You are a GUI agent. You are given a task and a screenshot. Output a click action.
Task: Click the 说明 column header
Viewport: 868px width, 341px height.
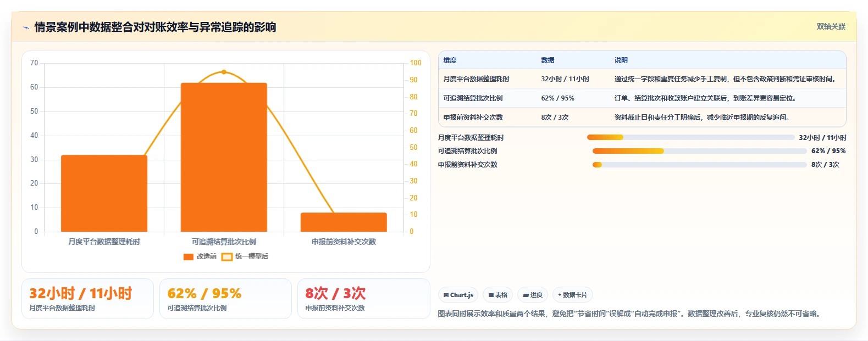(x=621, y=60)
